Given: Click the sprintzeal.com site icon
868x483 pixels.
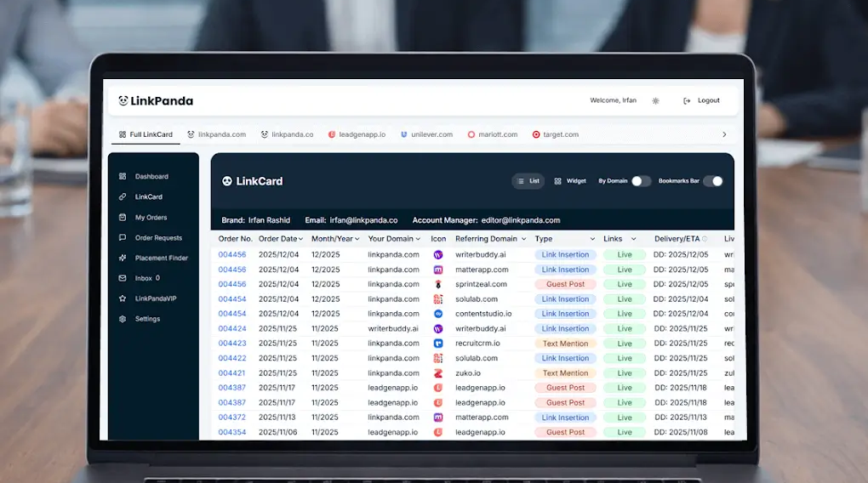Looking at the screenshot, I should (x=438, y=284).
